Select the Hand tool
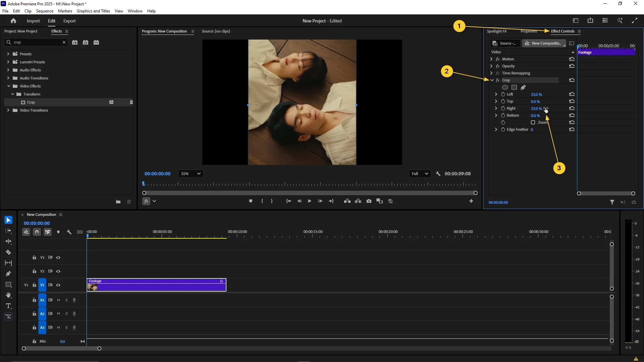This screenshot has width=644, height=362. [x=8, y=295]
